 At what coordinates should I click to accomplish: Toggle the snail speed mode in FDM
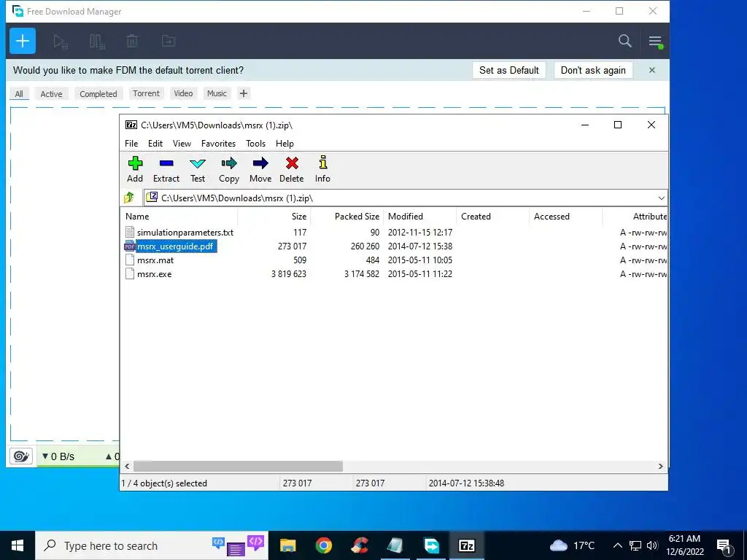[21, 456]
